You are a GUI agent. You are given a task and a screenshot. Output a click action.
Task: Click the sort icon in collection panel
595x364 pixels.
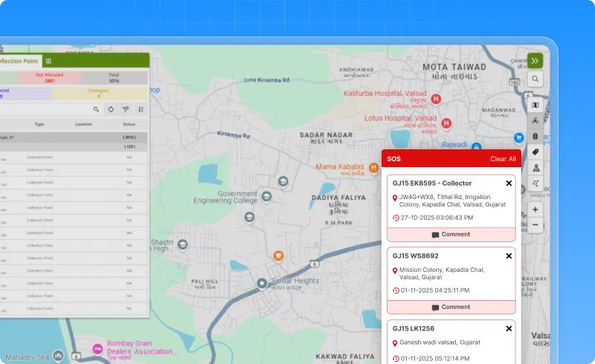pyautogui.click(x=141, y=109)
